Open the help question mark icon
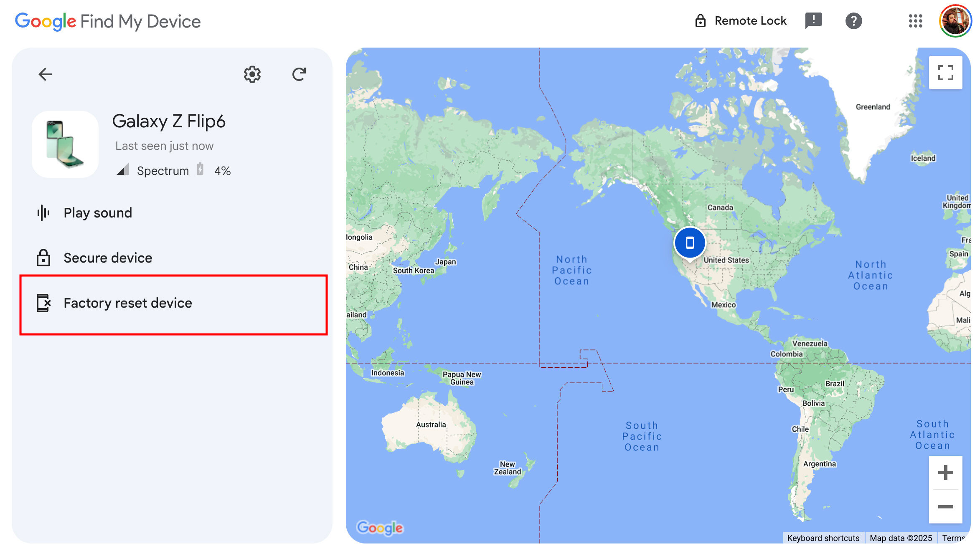Screen dimensions: 980x551 pos(853,21)
